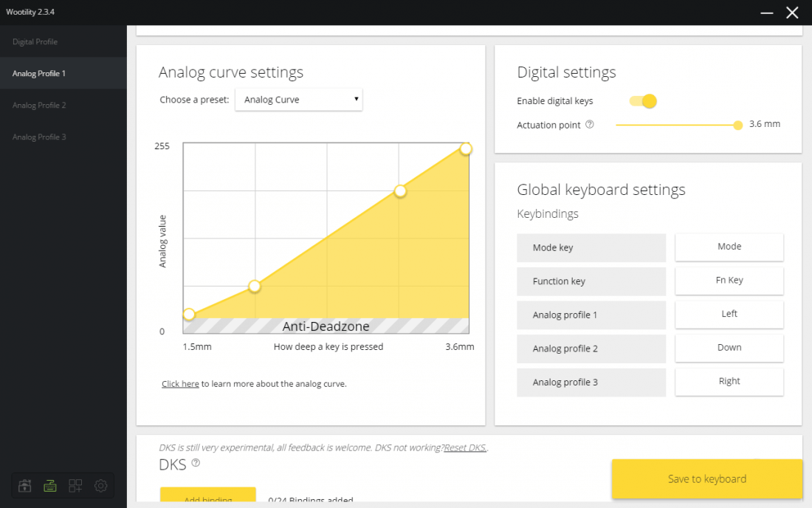Change the Fn Key function keybinding
This screenshot has height=508, width=812.
[729, 281]
